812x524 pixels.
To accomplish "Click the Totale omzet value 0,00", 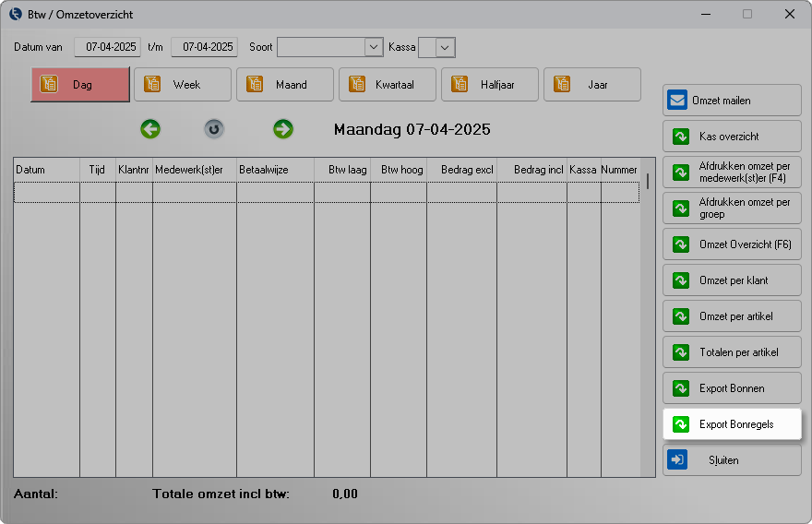I will click(x=345, y=494).
